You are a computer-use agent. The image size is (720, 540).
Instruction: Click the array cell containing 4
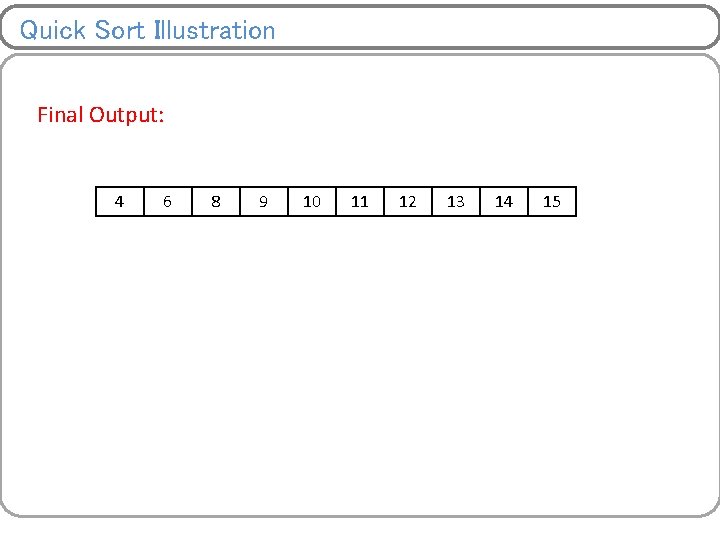click(x=120, y=201)
